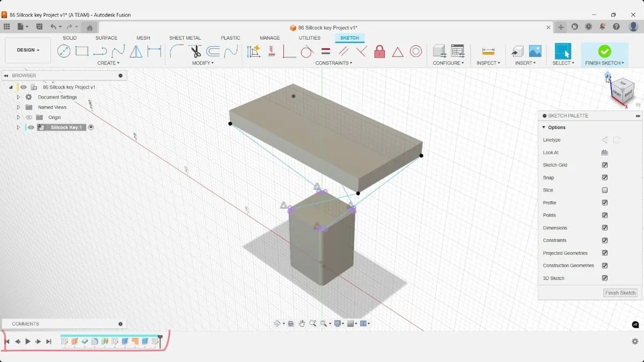Click the Insert Canvas image icon
The image size is (644, 362).
point(535,51)
